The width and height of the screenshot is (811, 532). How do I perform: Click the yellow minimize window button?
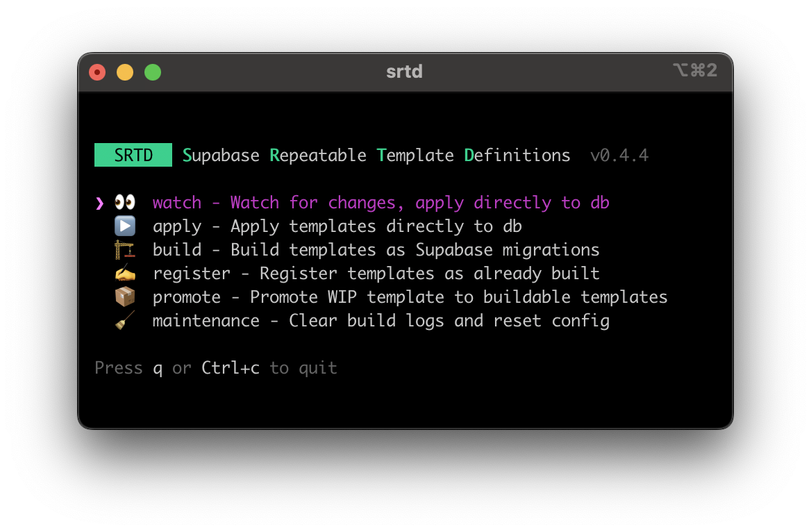125,72
